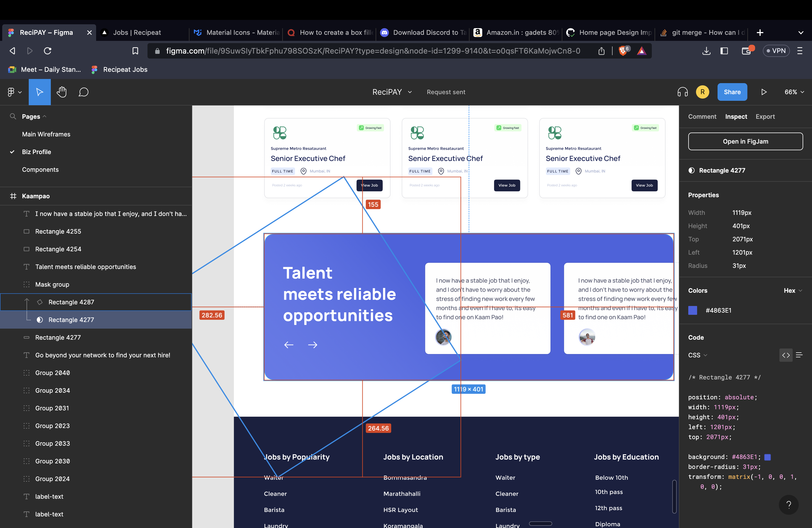The image size is (812, 528).
Task: Click the help question mark button
Action: tap(789, 505)
